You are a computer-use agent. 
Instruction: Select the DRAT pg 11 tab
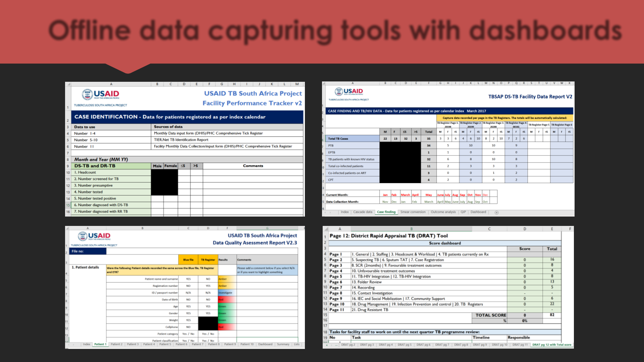tap(520, 345)
